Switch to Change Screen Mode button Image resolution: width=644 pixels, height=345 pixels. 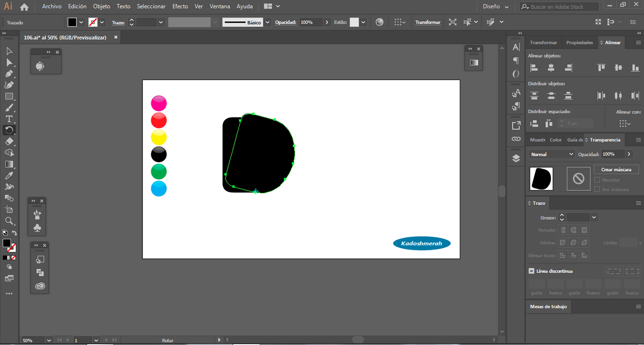point(9,278)
